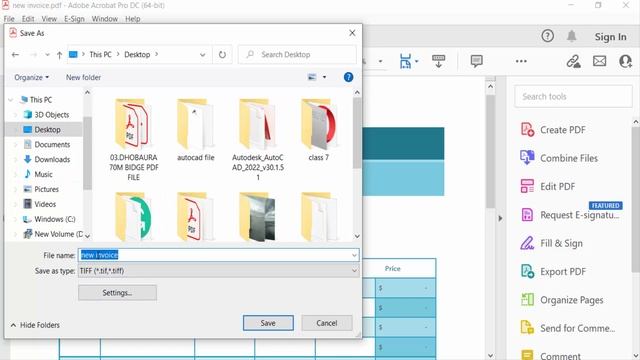Open the Window menu
Image resolution: width=640 pixels, height=360 pixels.
(104, 19)
